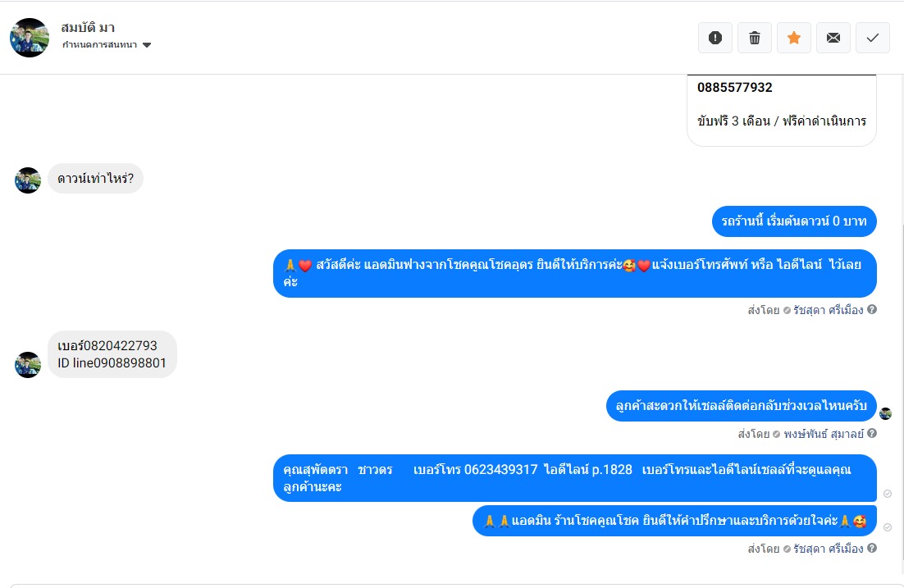The image size is (904, 588).
Task: Open สมบัติ มา profile picture in header
Action: [30, 38]
